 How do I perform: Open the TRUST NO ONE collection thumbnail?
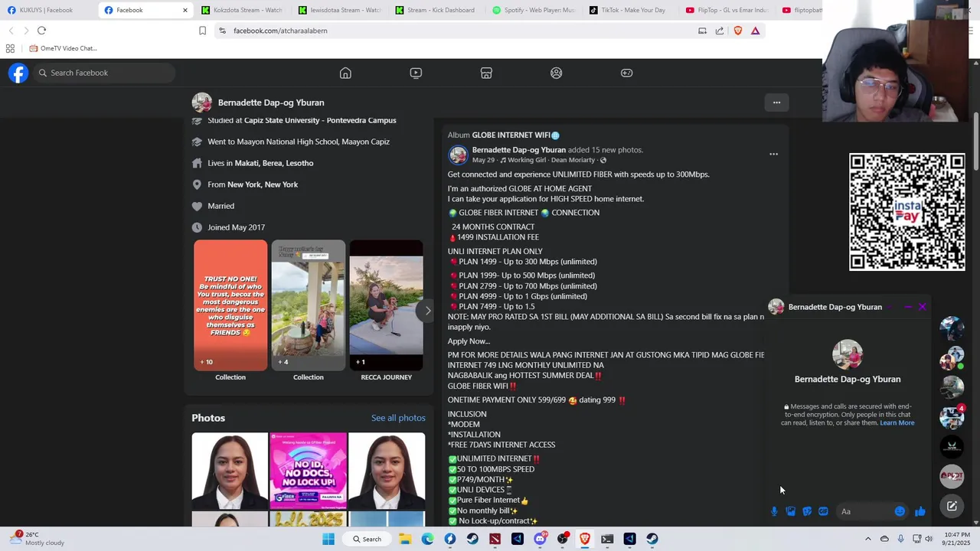pos(230,305)
